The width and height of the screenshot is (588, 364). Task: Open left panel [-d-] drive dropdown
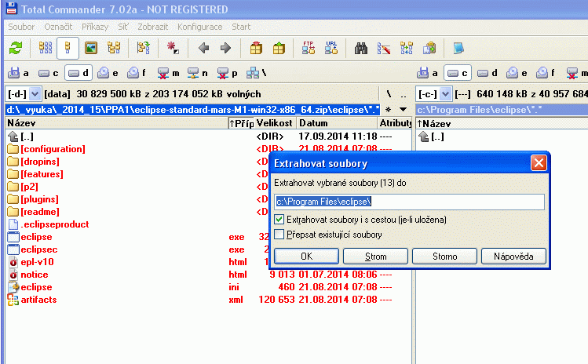point(35,93)
